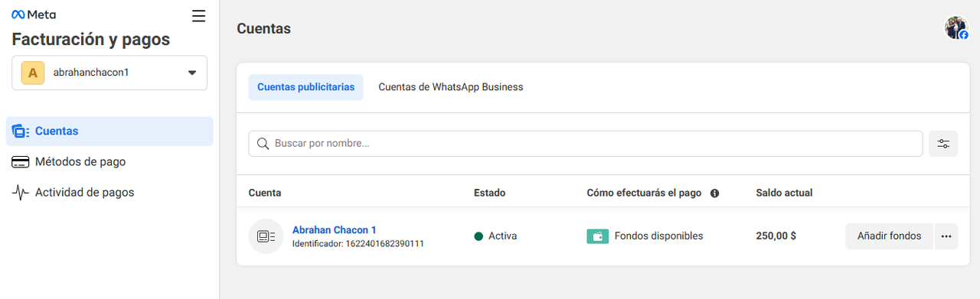Open Cuentas in the sidebar
Viewport: 980px width, 299px height.
click(x=109, y=131)
